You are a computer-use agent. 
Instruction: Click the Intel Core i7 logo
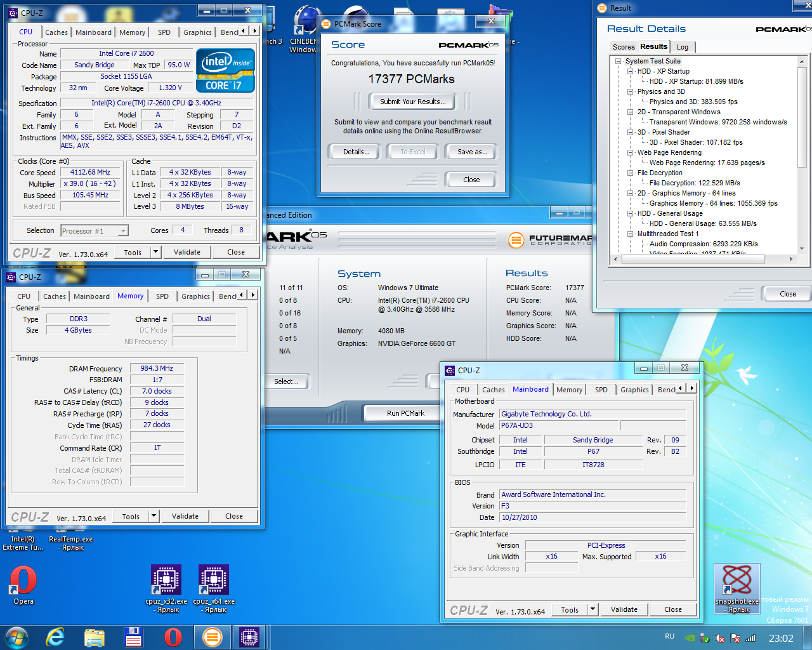(x=226, y=70)
